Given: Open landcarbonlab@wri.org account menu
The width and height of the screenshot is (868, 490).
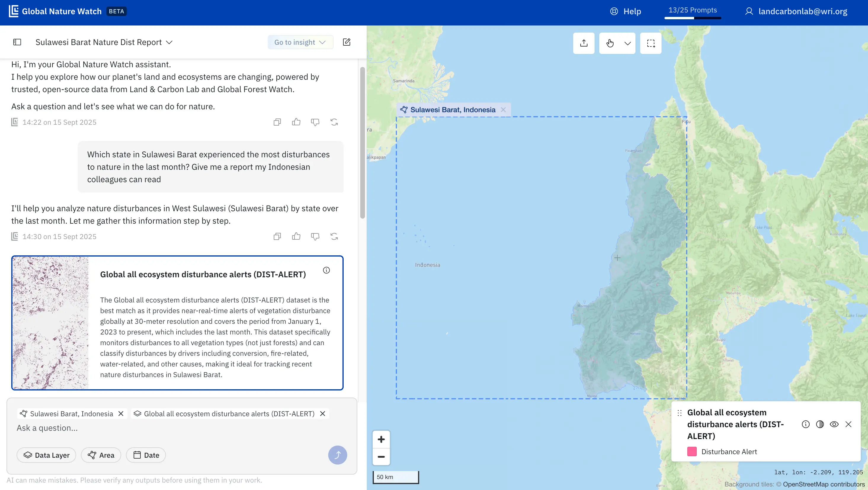Looking at the screenshot, I should pyautogui.click(x=796, y=11).
